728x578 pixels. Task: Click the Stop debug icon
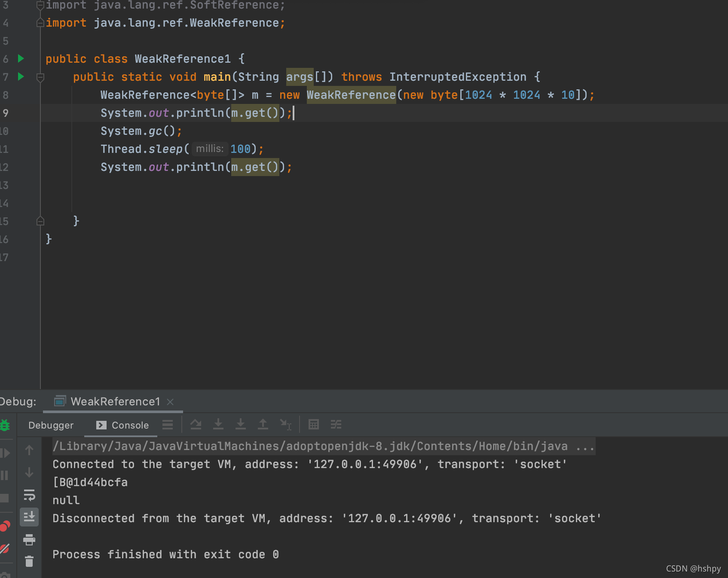click(x=5, y=498)
